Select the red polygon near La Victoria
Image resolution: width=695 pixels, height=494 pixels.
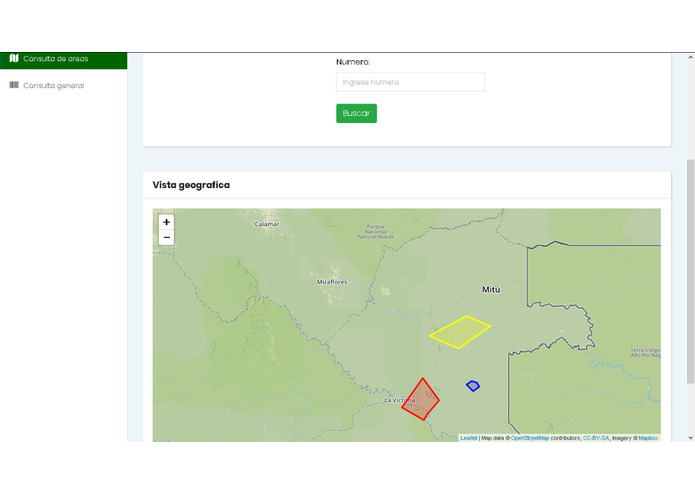pyautogui.click(x=421, y=400)
